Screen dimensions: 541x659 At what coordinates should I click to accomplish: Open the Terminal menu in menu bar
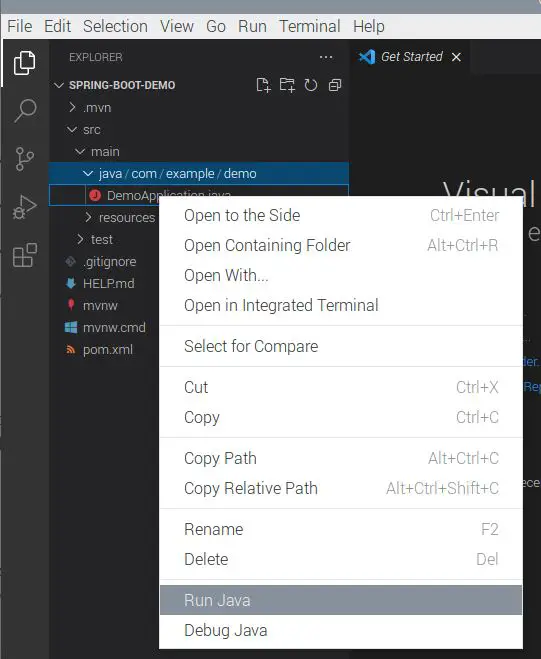click(310, 26)
